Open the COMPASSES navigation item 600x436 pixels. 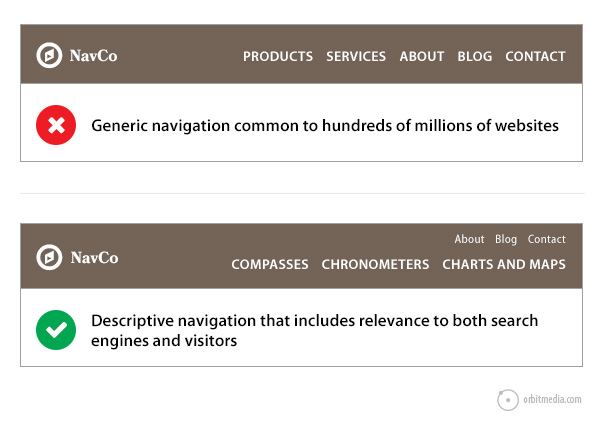[270, 265]
